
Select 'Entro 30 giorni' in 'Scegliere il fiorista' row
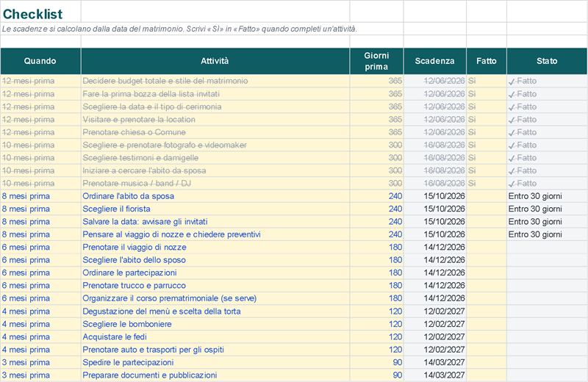tap(547, 209)
